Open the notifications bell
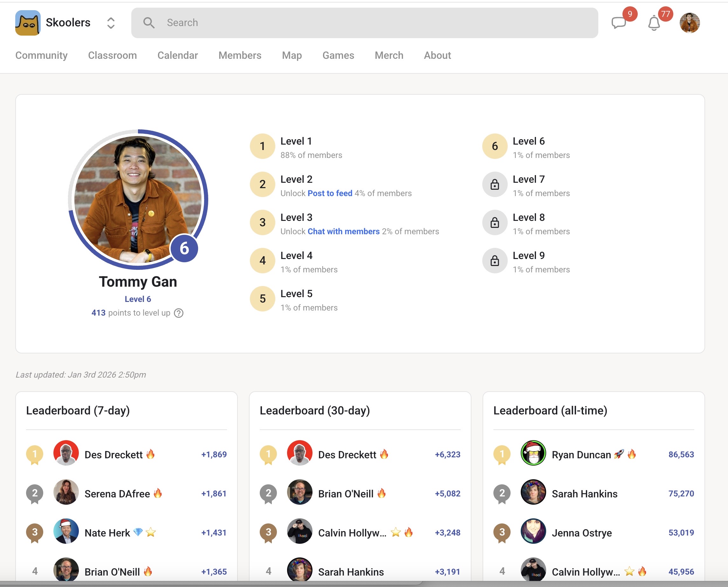The image size is (728, 587). 654,23
